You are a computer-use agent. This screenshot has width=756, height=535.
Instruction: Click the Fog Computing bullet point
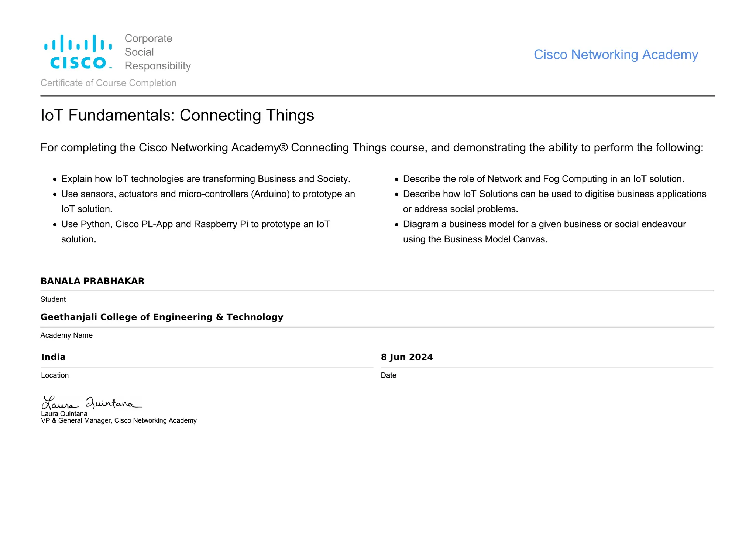[543, 179]
